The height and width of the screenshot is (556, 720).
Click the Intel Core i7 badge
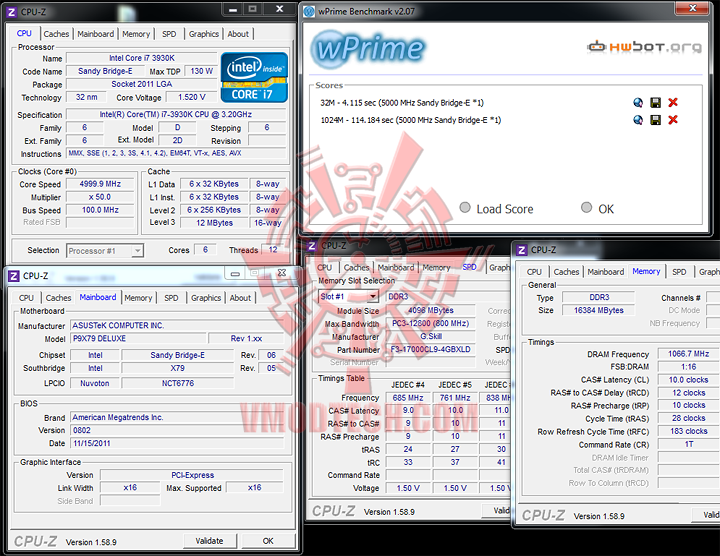254,77
